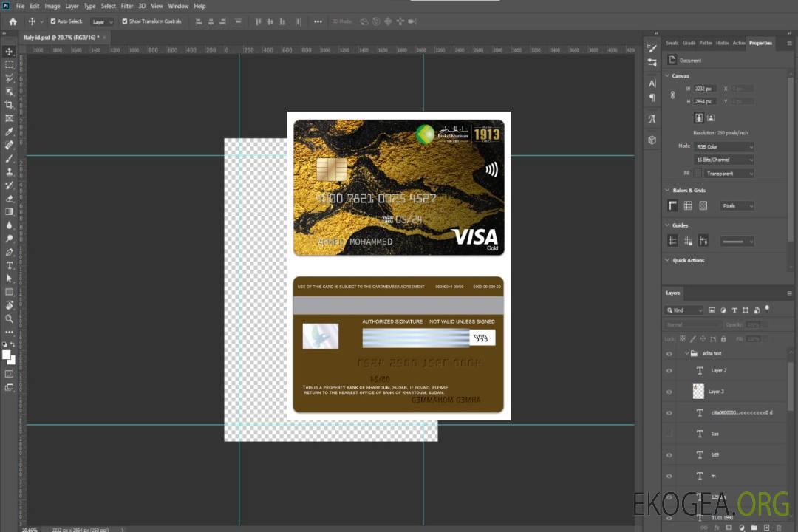This screenshot has height=532, width=798.
Task: Select the Crop tool
Action: tap(9, 105)
